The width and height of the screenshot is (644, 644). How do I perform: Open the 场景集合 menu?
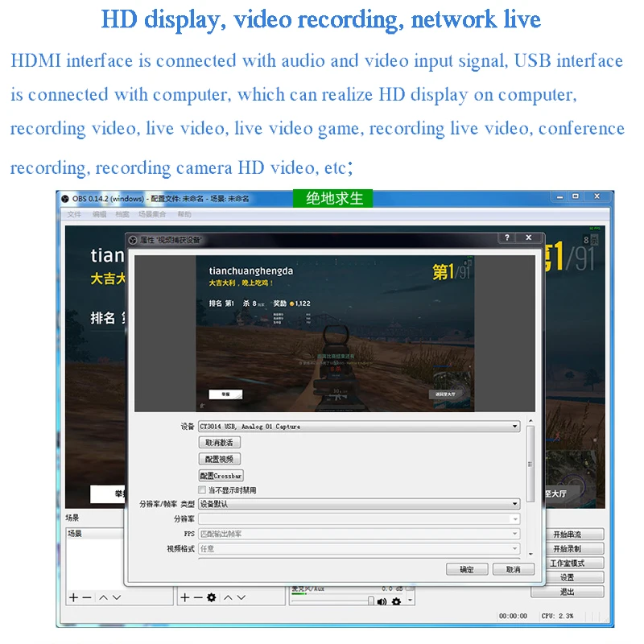click(152, 214)
